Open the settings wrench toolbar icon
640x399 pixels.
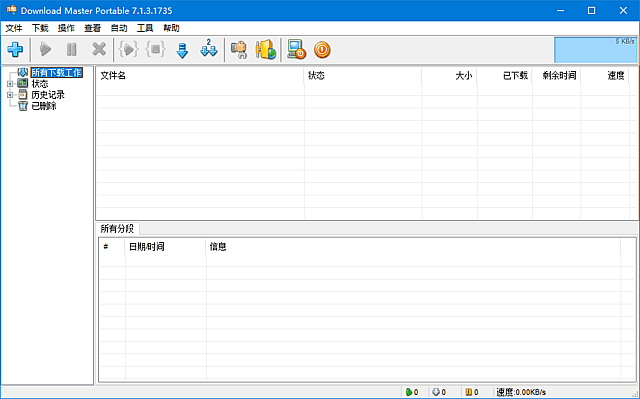point(239,50)
